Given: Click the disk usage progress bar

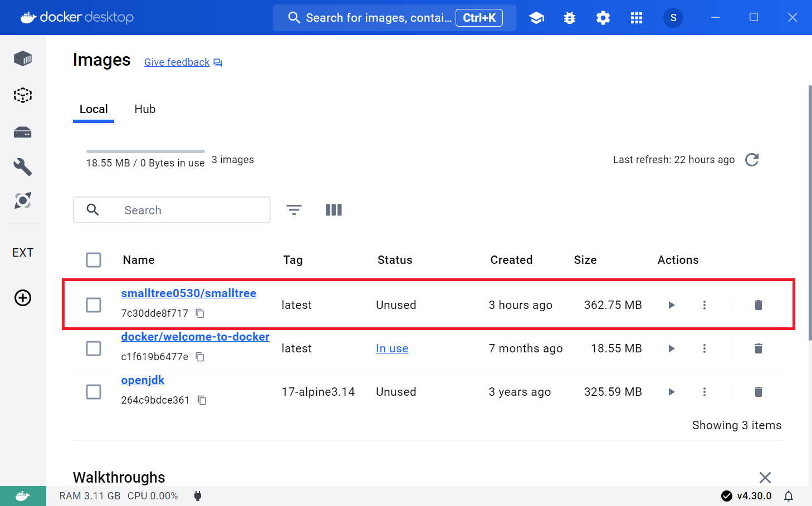Looking at the screenshot, I should 145,151.
